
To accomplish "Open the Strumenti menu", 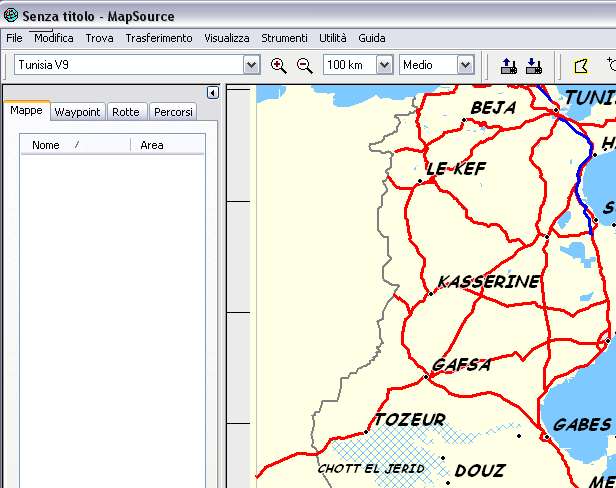I will pyautogui.click(x=284, y=38).
